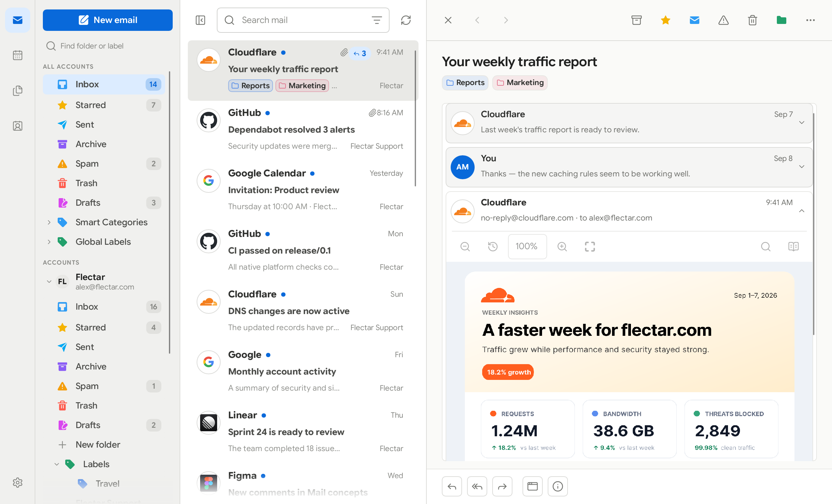Open the Mail view in left rail
This screenshot has height=504, width=832.
(x=18, y=20)
